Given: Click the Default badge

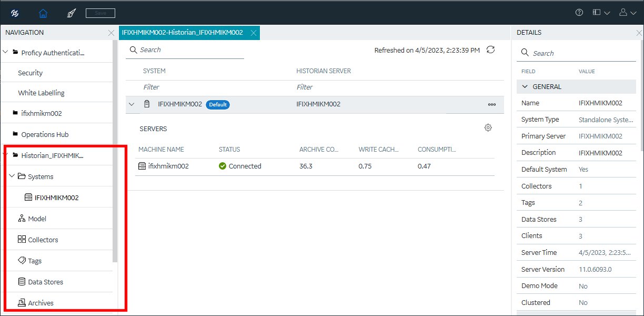Looking at the screenshot, I should 218,104.
